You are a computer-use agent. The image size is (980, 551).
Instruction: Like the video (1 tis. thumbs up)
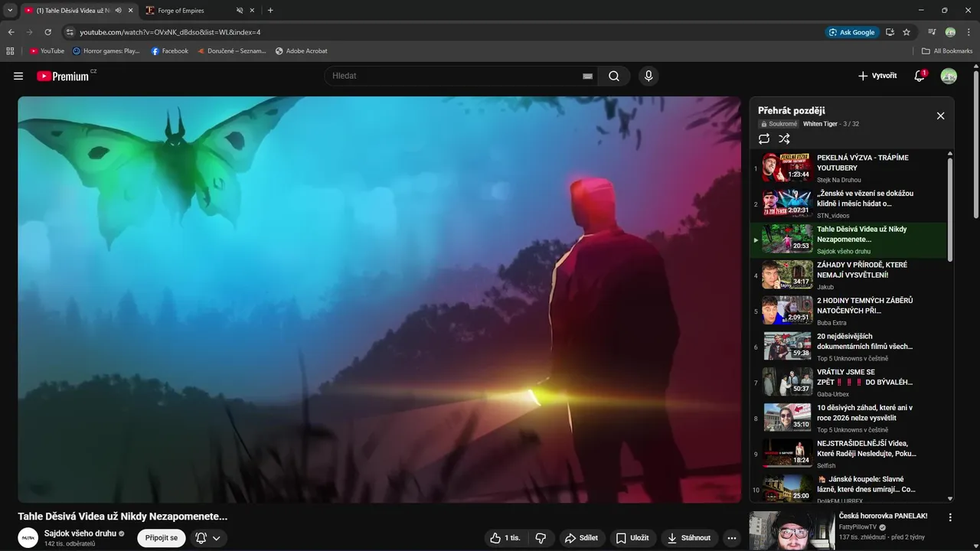(505, 538)
